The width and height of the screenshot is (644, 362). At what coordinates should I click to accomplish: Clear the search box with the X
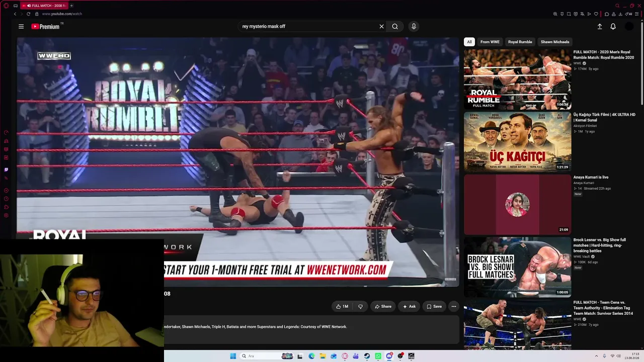tap(381, 27)
